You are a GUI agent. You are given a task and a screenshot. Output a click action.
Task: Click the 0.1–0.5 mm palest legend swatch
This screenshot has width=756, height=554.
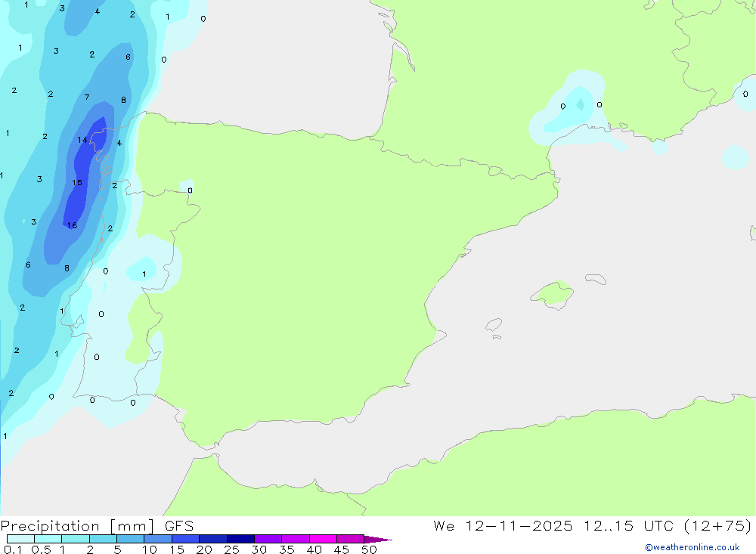[x=20, y=539]
